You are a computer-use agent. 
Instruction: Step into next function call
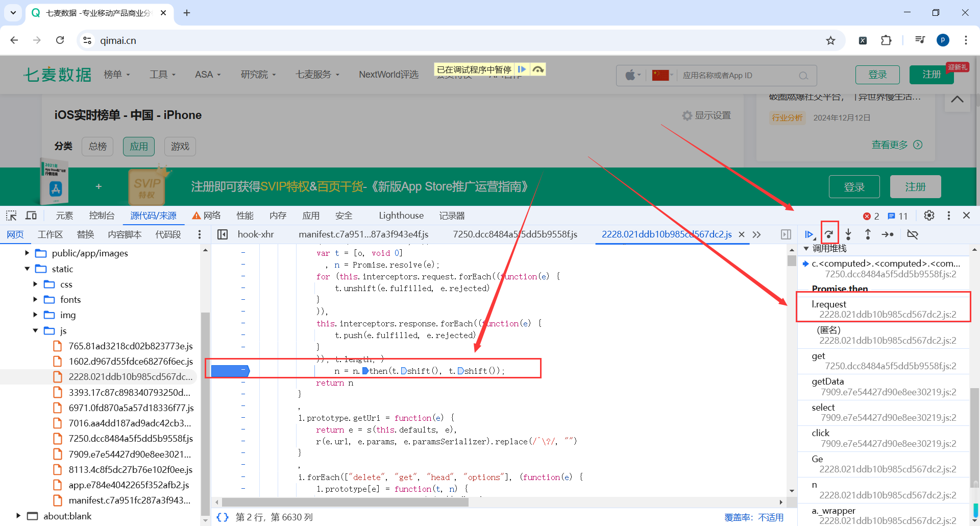coord(848,234)
